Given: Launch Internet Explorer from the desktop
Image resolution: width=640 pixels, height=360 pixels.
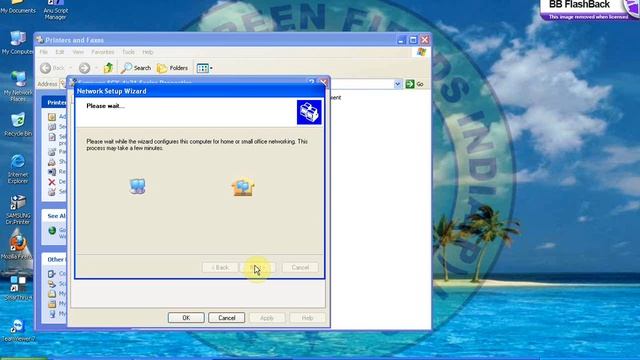Looking at the screenshot, I should pyautogui.click(x=18, y=169).
